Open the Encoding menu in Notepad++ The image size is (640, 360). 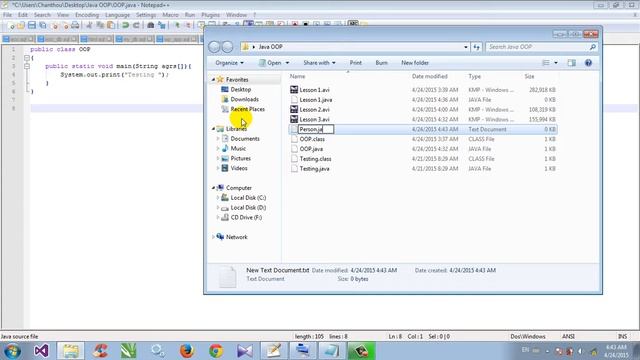87,15
